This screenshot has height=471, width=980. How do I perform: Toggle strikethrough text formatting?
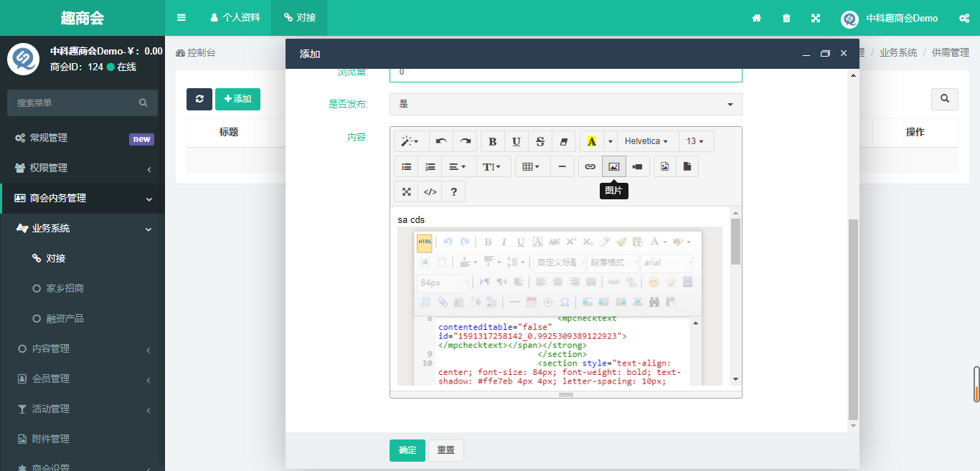tap(540, 141)
